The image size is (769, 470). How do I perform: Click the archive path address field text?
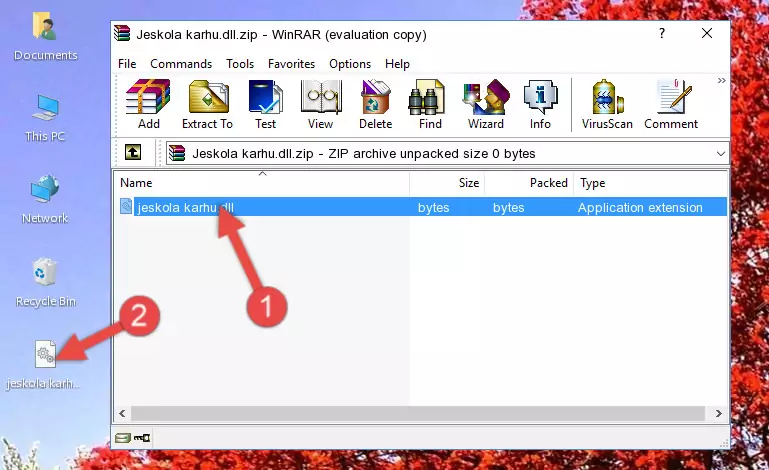(363, 154)
